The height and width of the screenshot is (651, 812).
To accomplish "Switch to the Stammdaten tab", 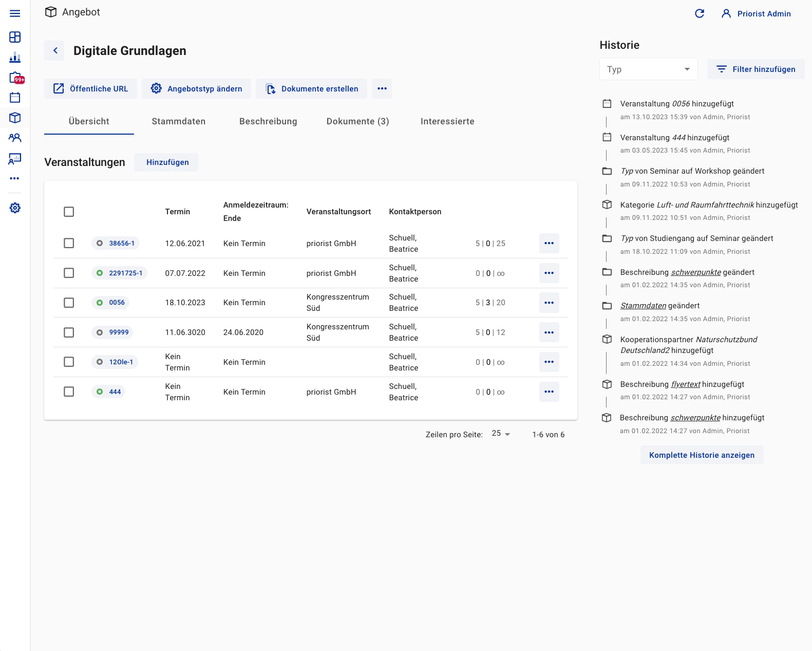I will 178,121.
